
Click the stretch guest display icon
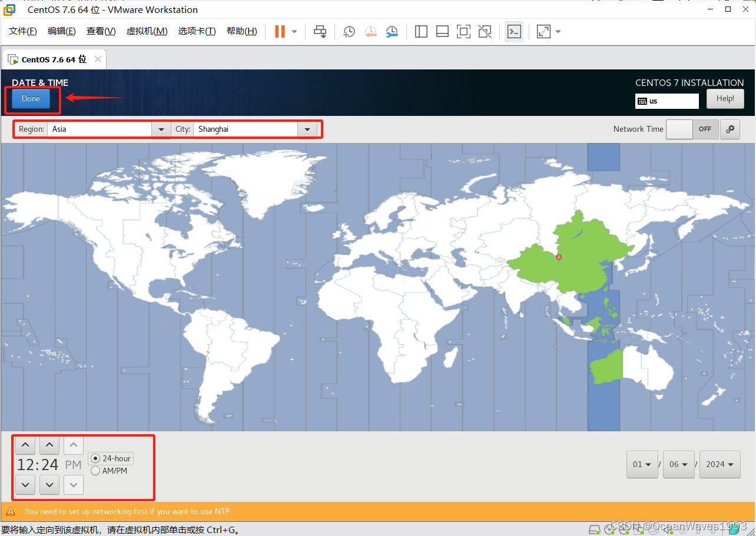pyautogui.click(x=543, y=31)
